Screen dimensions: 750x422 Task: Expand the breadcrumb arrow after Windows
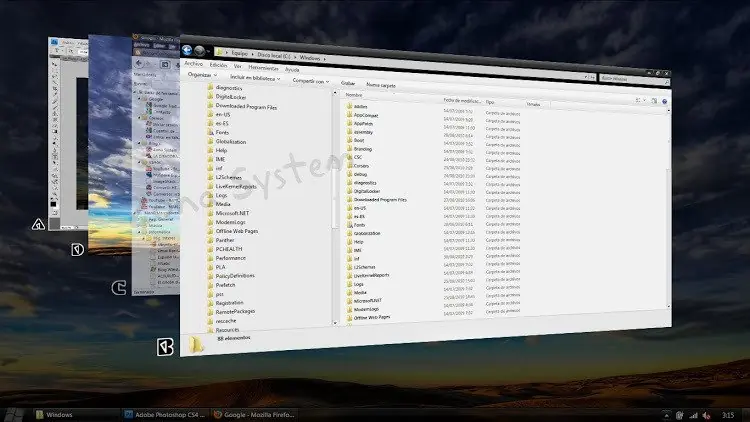(324, 58)
